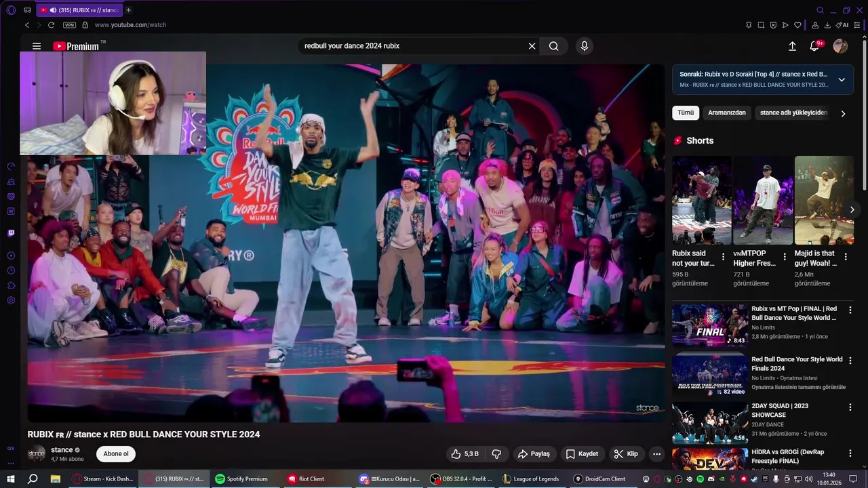The width and height of the screenshot is (868, 488).
Task: Open bookmarks heart icon in the toolbar
Action: 797,25
